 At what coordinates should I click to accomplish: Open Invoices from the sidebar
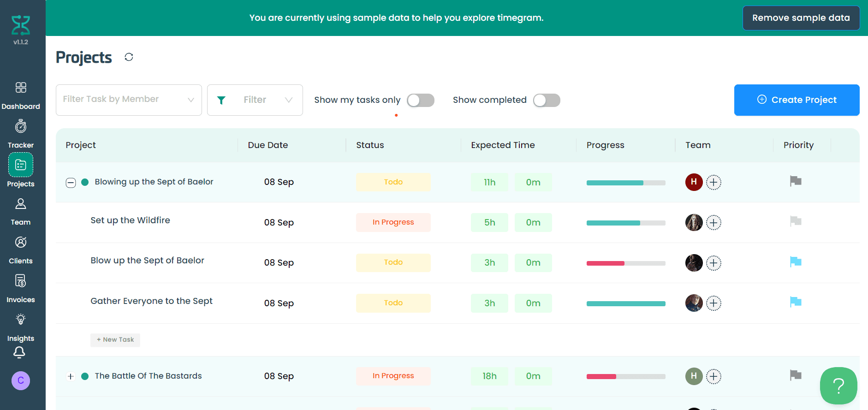[21, 289]
